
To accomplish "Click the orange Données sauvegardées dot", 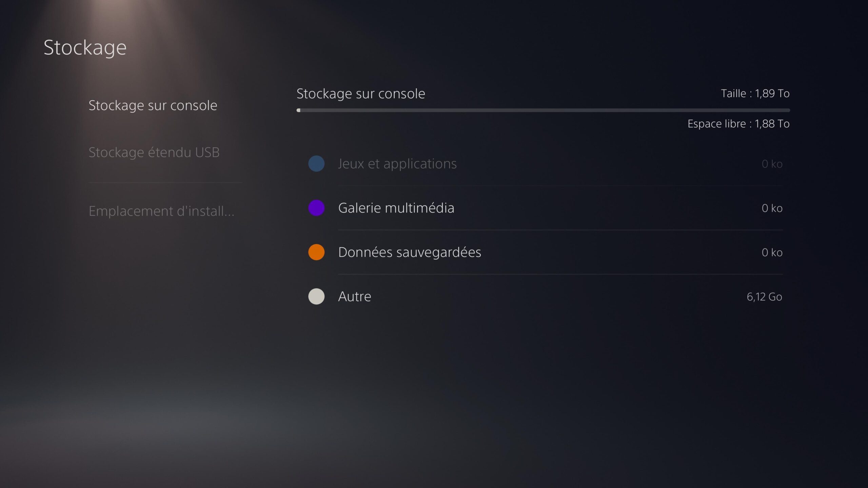I will (316, 252).
